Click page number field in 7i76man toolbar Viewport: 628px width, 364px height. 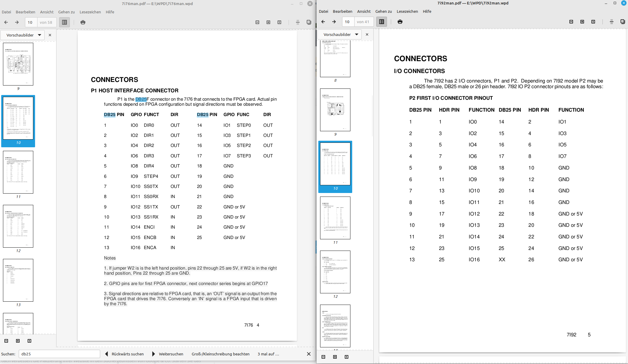point(31,22)
